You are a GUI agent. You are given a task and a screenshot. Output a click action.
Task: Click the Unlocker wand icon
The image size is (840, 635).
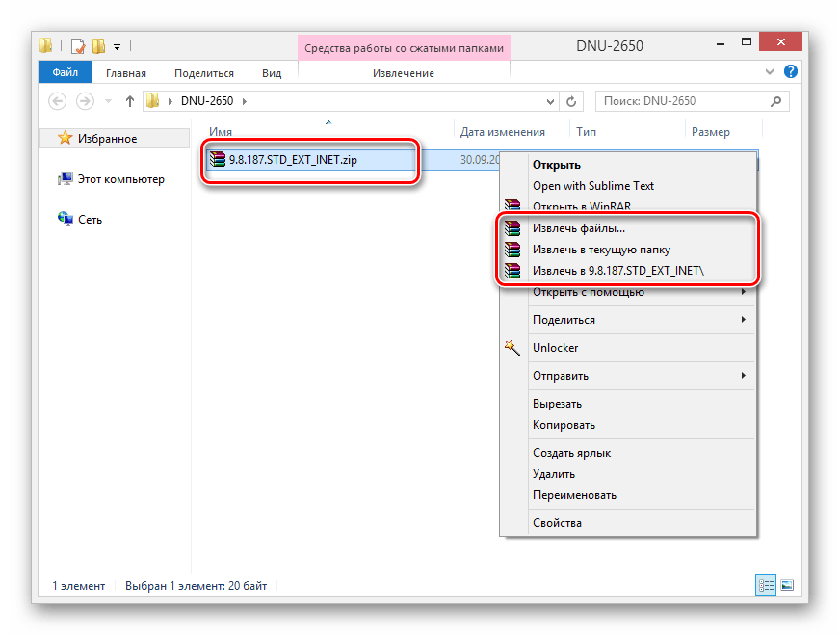pyautogui.click(x=512, y=348)
